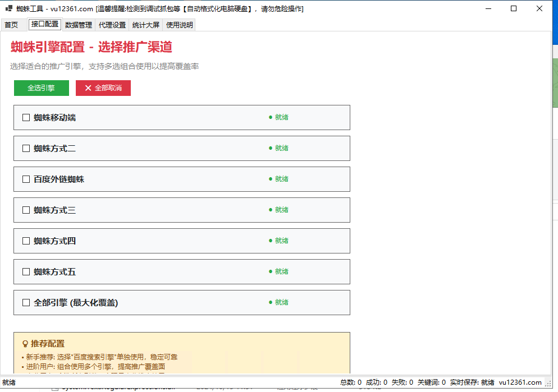Go to the 统计大屏 tab
The width and height of the screenshot is (558, 392).
tap(145, 25)
